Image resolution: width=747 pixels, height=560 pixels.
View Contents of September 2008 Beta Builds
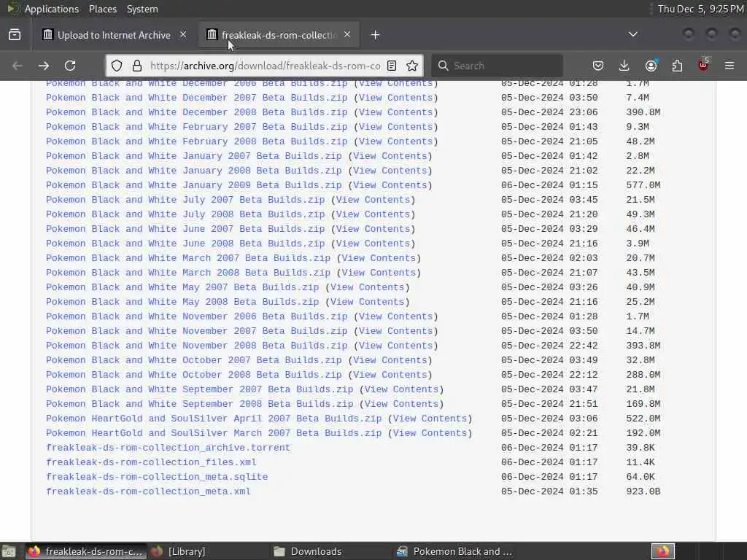pyautogui.click(x=402, y=404)
